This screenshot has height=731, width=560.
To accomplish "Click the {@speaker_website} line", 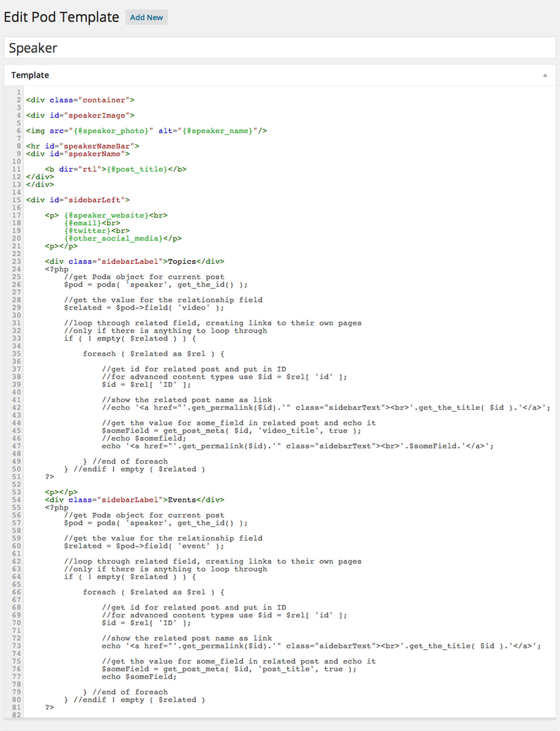I will click(x=106, y=215).
